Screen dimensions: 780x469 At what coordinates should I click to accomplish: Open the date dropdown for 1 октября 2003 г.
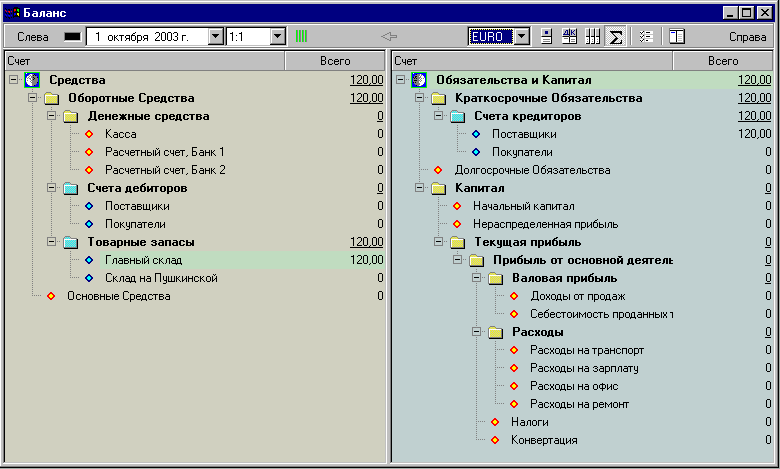[x=216, y=36]
